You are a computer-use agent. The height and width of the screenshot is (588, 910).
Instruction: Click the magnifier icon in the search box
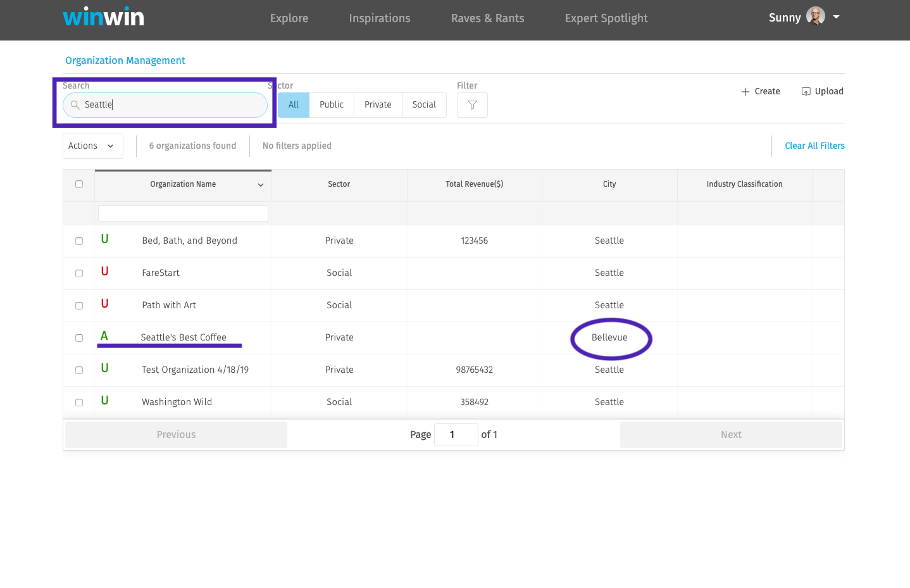tap(75, 105)
